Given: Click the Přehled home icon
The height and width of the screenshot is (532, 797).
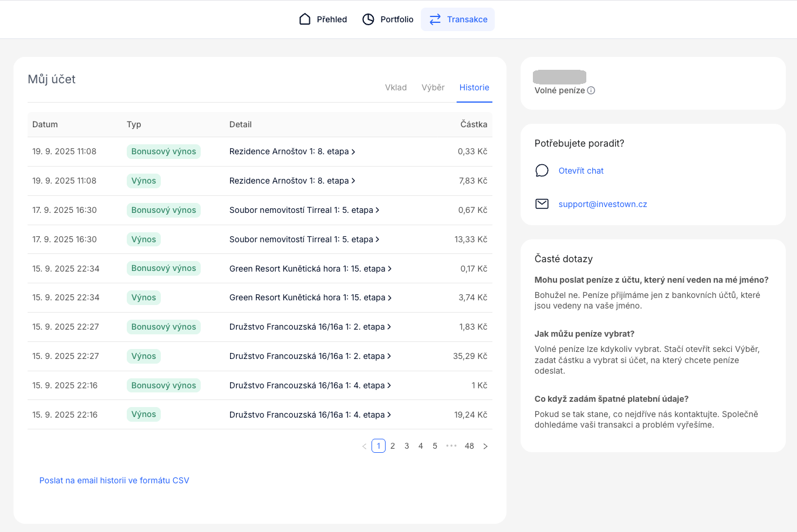Looking at the screenshot, I should 305,19.
